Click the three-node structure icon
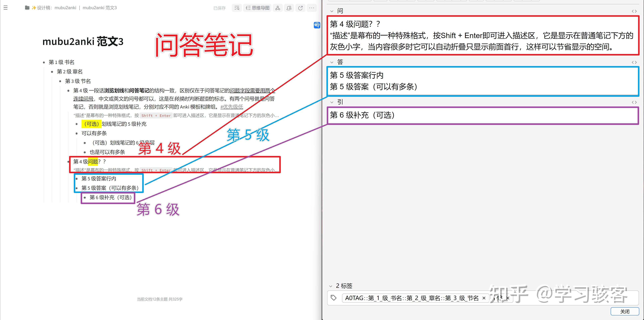The width and height of the screenshot is (644, 320). [277, 8]
